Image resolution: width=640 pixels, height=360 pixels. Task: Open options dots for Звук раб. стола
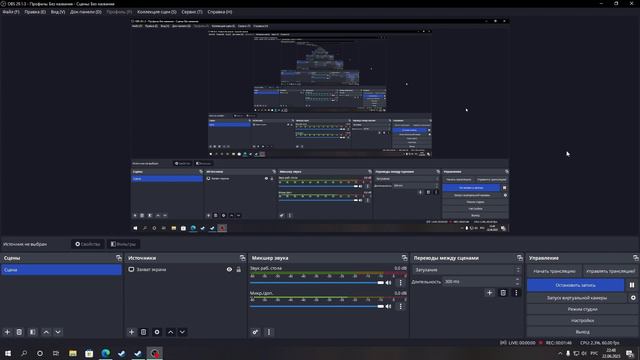tap(400, 282)
